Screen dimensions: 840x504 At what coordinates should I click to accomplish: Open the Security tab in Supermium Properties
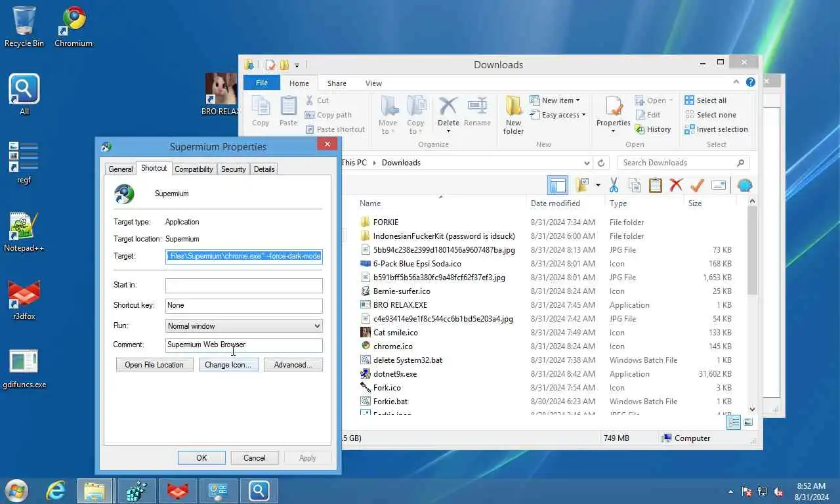coord(233,169)
